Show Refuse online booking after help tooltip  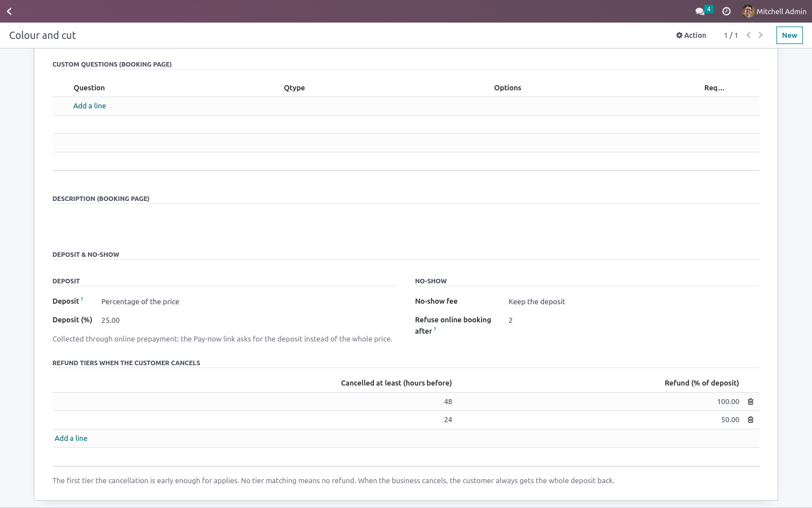click(x=435, y=329)
